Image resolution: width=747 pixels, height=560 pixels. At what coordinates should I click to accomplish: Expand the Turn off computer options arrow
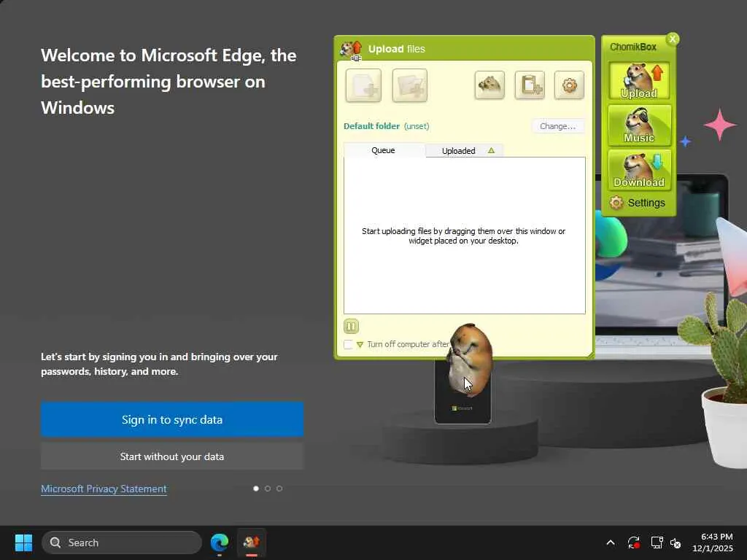pos(360,344)
